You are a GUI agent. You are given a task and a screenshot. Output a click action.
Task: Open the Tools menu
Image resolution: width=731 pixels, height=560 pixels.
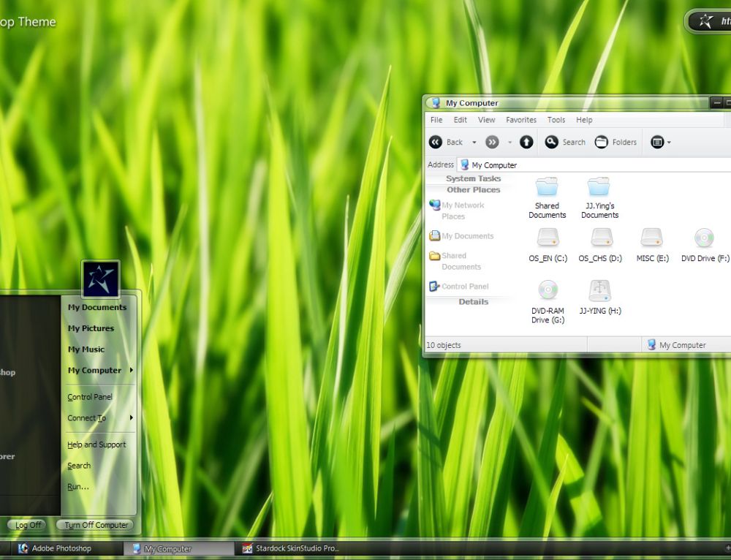coord(556,120)
